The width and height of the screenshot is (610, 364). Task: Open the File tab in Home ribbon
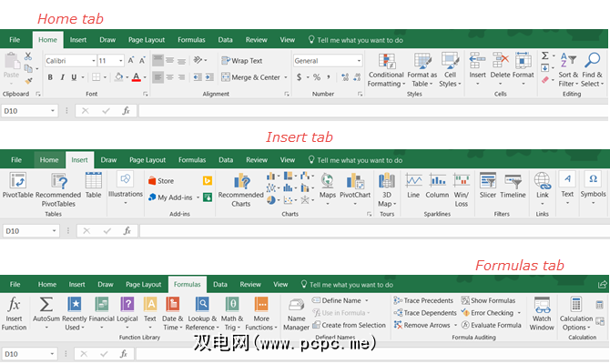pyautogui.click(x=15, y=40)
